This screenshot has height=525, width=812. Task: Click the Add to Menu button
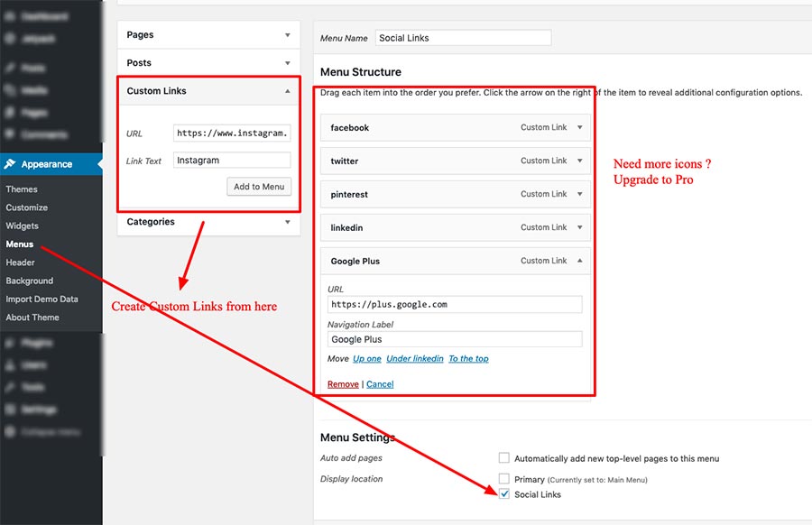[x=259, y=187]
